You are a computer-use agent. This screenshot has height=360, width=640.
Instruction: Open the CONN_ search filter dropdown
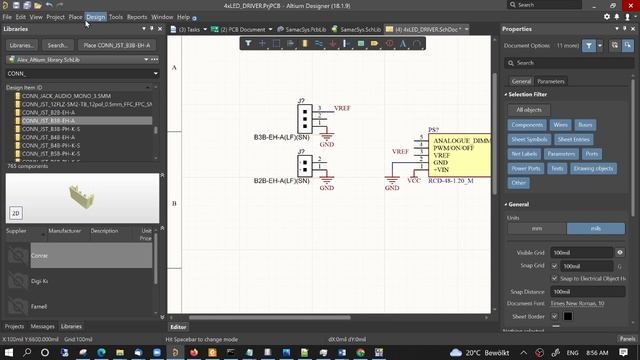(156, 73)
